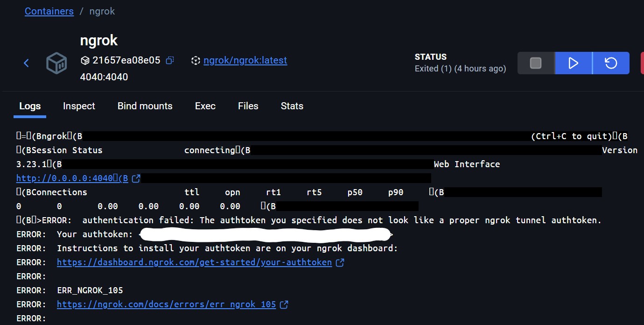Click external-link icon after the dashboard.ngrok.com URL

[x=340, y=262]
